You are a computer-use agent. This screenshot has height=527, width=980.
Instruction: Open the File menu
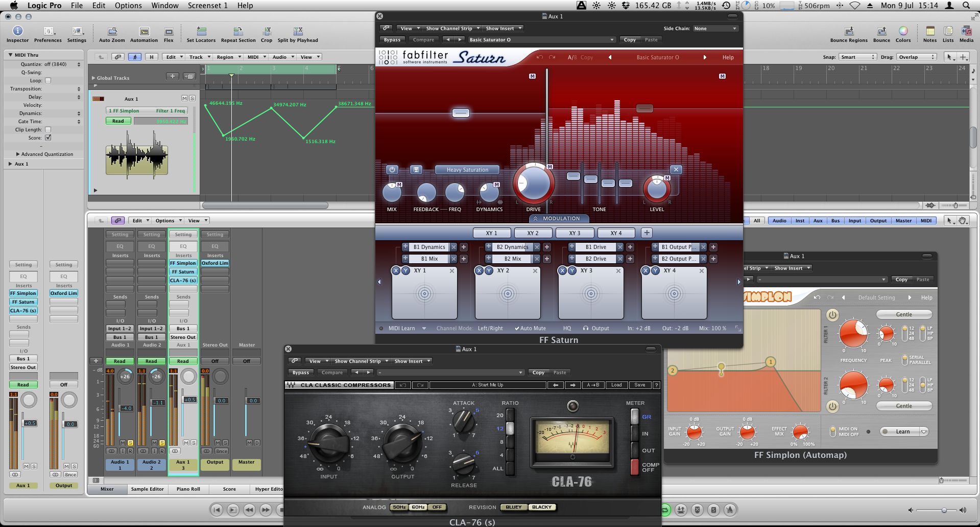point(77,6)
